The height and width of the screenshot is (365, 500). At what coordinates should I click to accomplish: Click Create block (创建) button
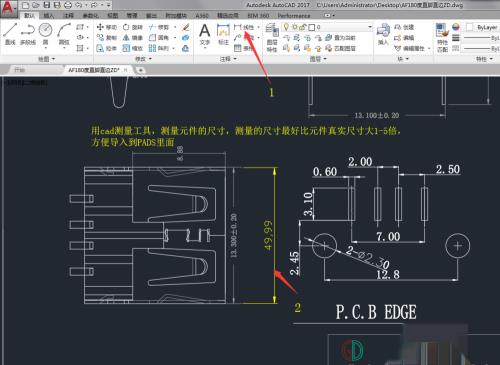(x=404, y=27)
